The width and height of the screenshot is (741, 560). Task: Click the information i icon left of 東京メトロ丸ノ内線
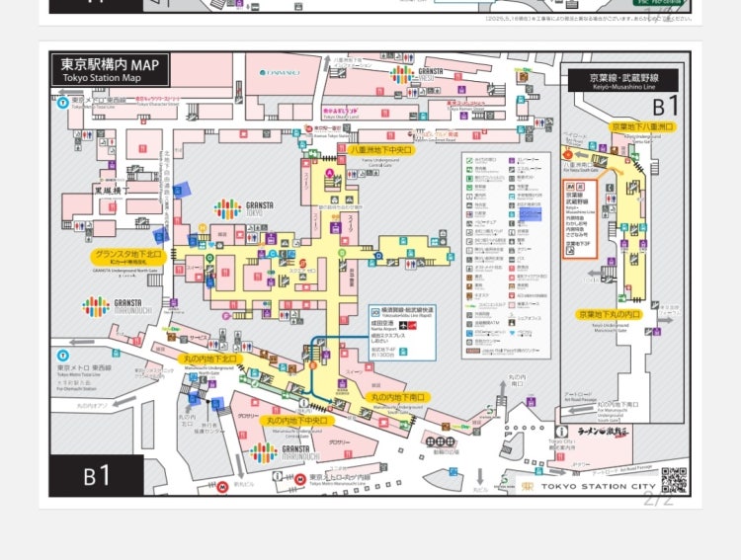278,477
